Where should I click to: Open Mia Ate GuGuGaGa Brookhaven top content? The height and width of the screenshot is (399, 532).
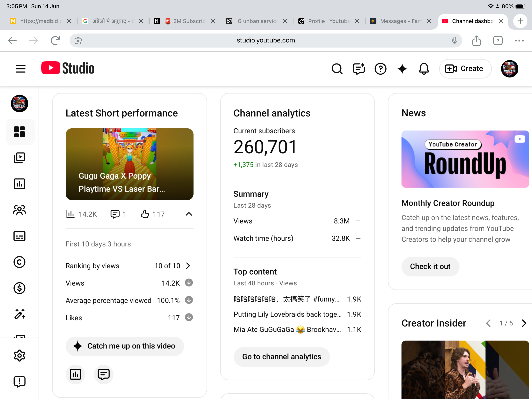coord(297,329)
